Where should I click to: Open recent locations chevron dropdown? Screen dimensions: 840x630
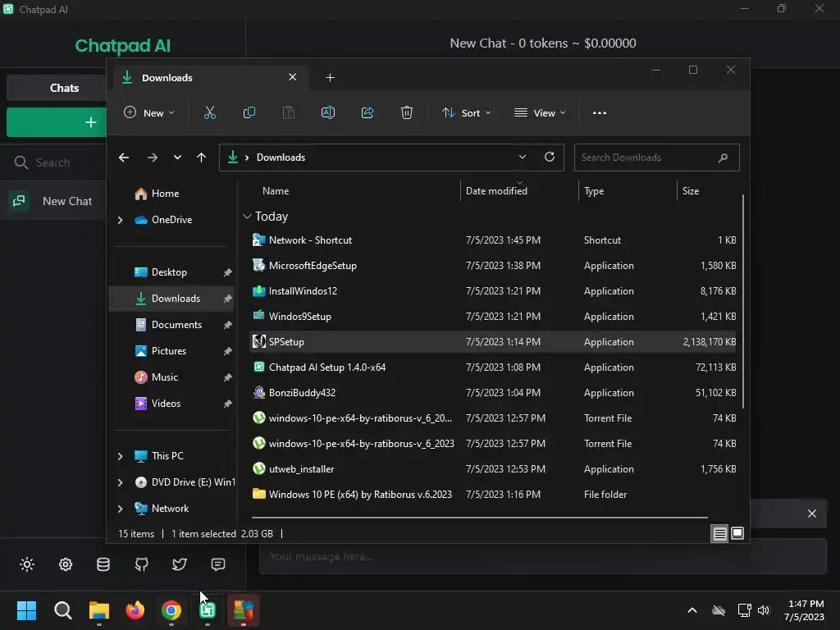pyautogui.click(x=177, y=157)
